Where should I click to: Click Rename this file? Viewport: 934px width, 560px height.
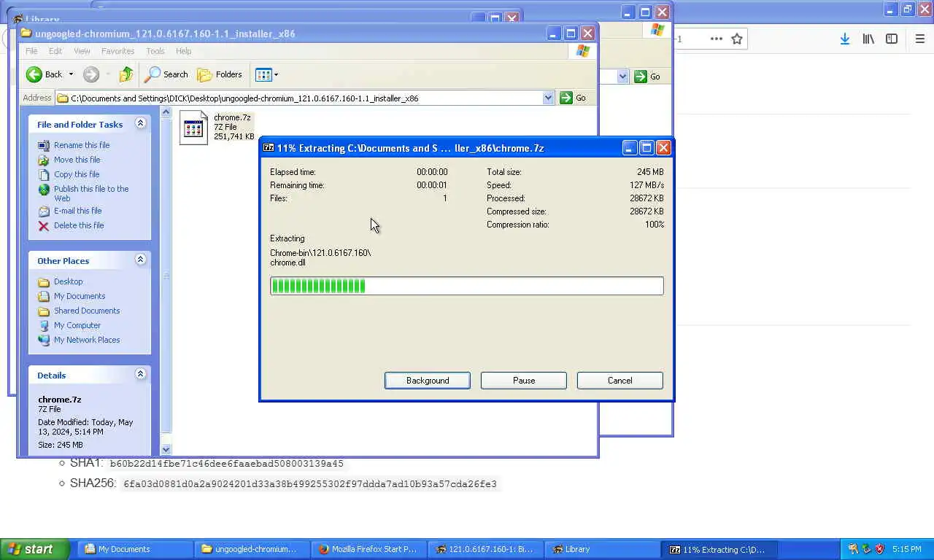81,145
